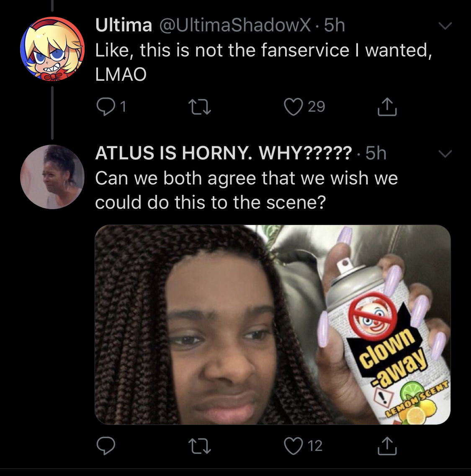The image size is (471, 476).
Task: View the 1 reply count on Ultima's tweet
Action: click(122, 107)
